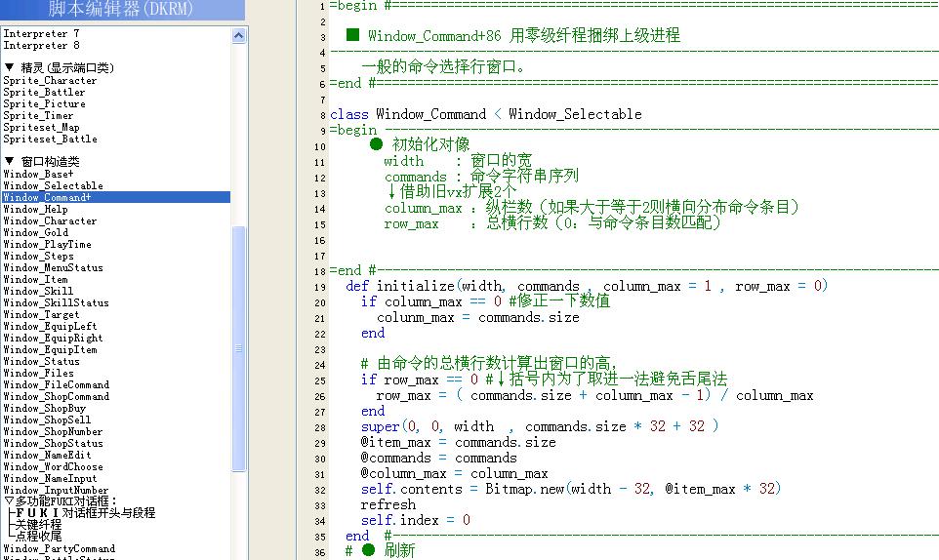Select Window_Selectable in the list

pos(53,185)
